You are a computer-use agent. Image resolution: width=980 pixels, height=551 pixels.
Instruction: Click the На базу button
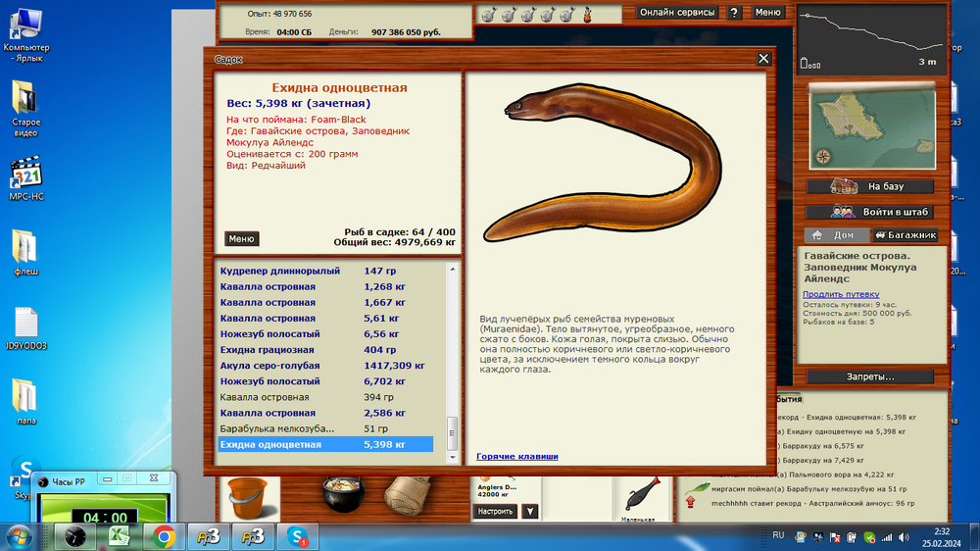870,186
